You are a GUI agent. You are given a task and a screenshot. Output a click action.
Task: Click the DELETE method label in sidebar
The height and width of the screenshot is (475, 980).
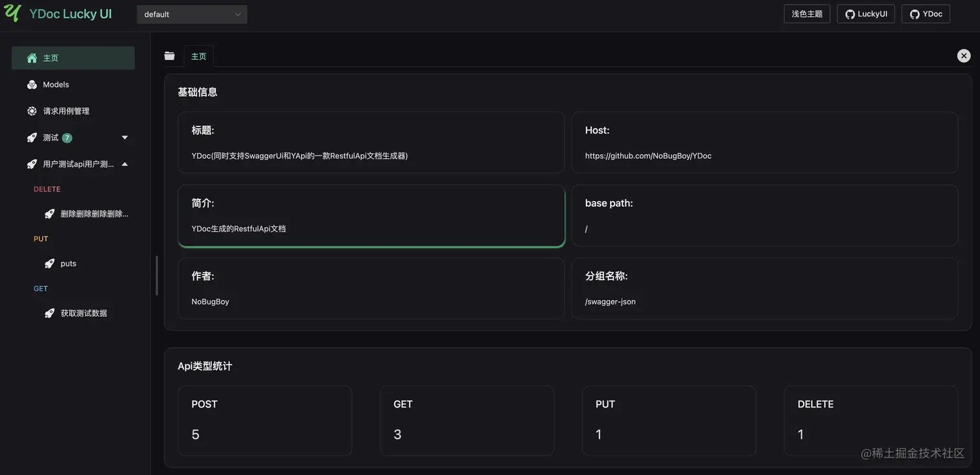47,189
